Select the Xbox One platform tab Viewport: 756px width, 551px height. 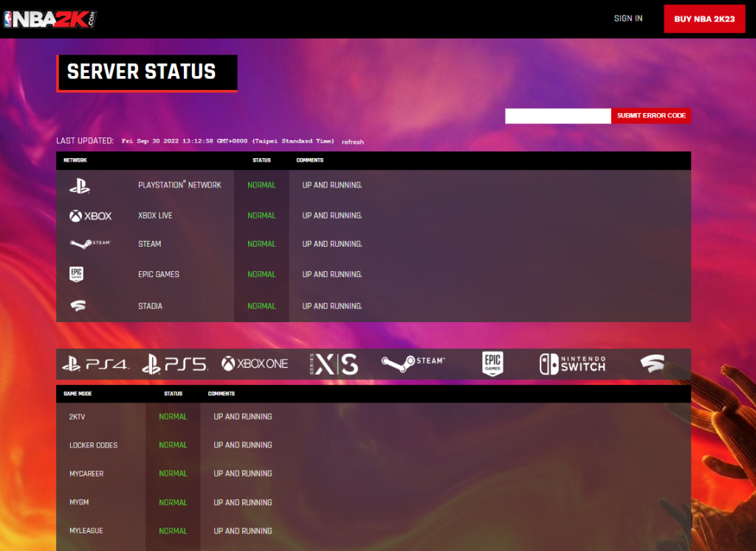pos(255,364)
